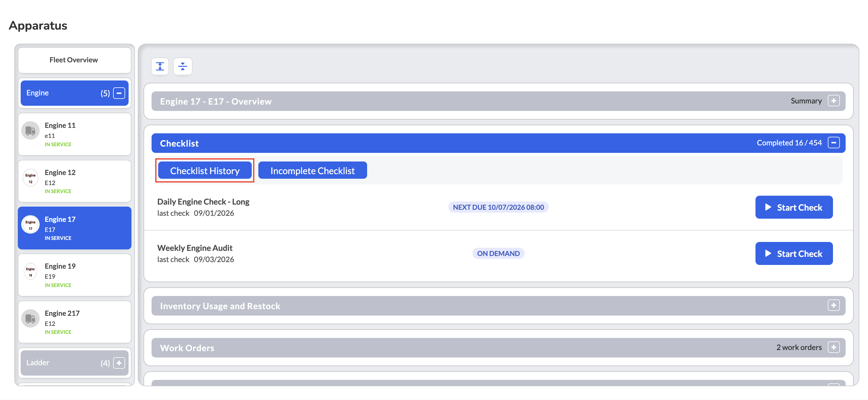Open the Checklist History tab
The image size is (868, 400).
pyautogui.click(x=205, y=170)
